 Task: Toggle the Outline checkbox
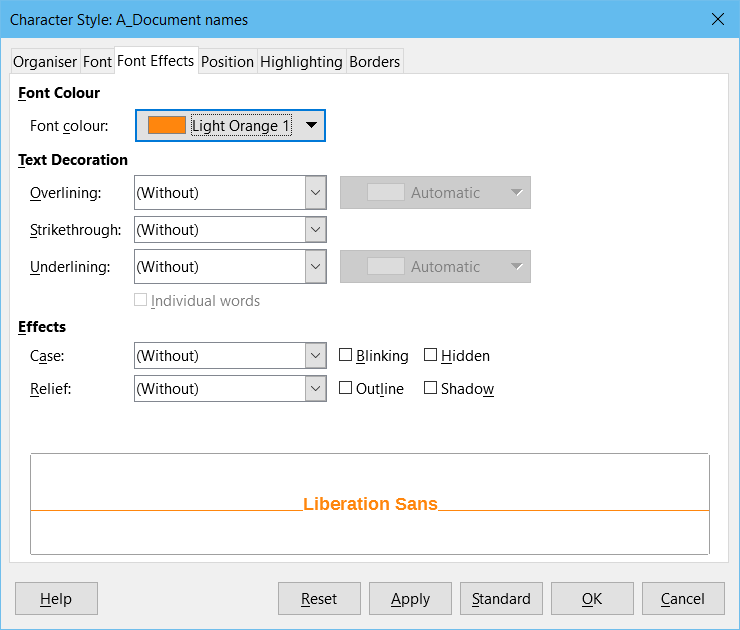click(x=346, y=388)
